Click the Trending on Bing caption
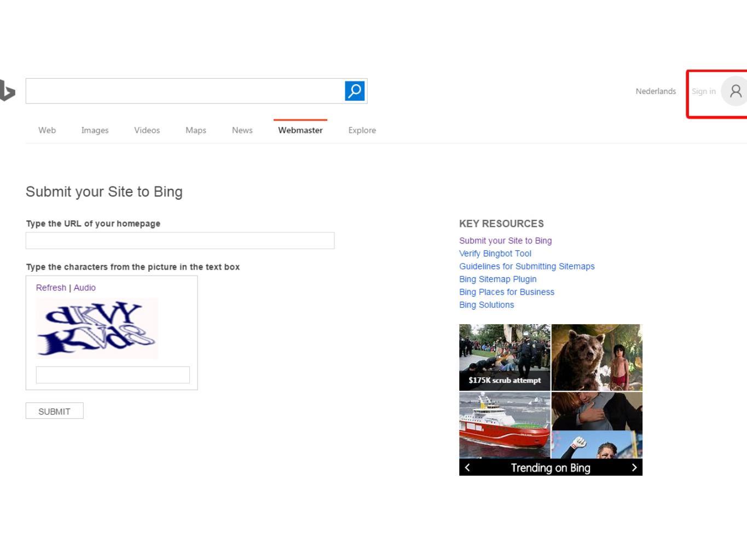The width and height of the screenshot is (747, 560). point(551,468)
